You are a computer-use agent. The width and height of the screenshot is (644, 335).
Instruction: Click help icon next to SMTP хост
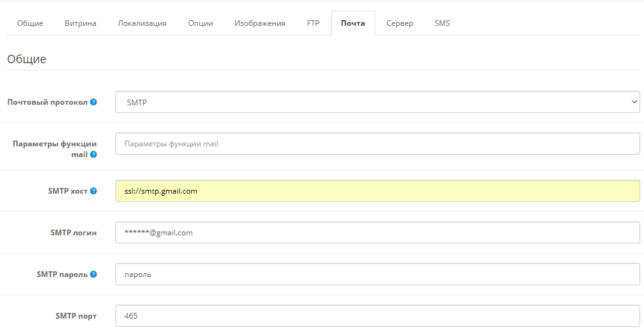(x=93, y=191)
